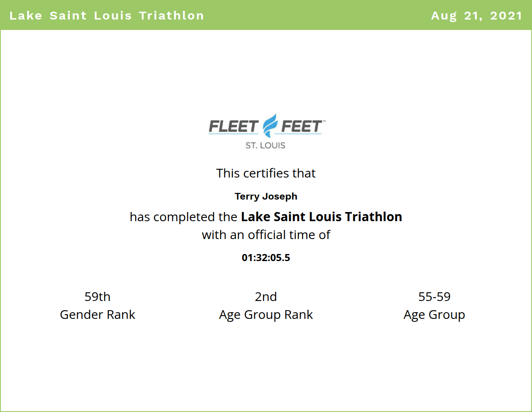Click the Age Group label on the right

[x=434, y=315]
